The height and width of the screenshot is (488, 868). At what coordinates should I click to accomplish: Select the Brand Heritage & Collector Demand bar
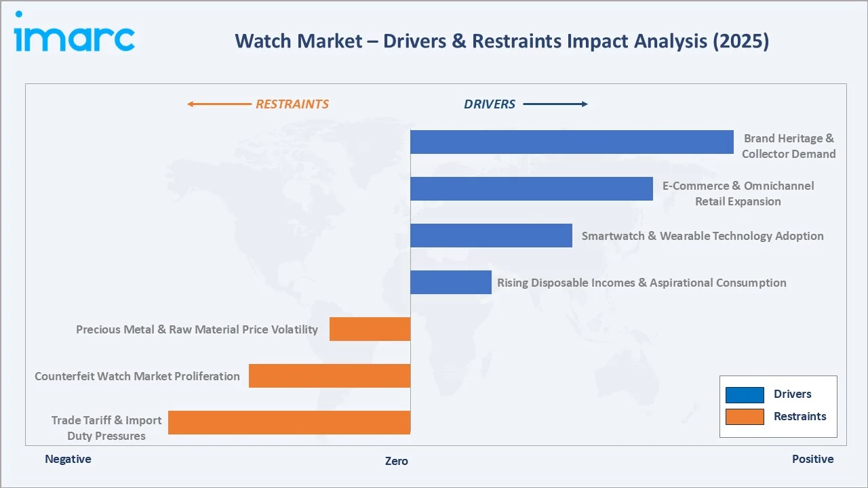572,142
